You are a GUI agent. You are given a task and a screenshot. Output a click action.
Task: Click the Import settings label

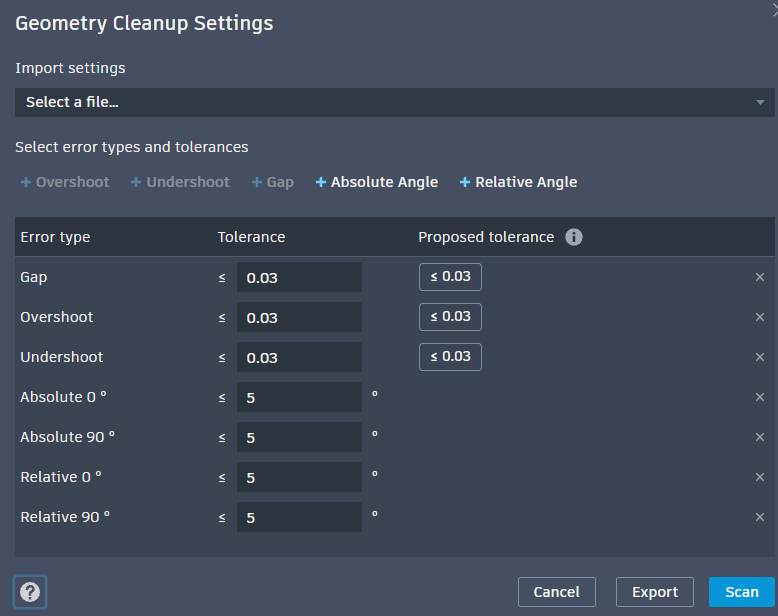click(70, 68)
